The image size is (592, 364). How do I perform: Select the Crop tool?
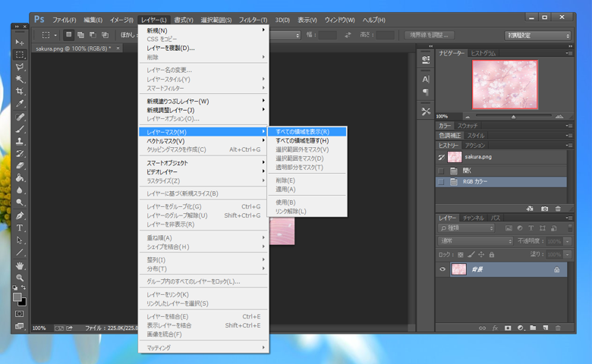click(20, 91)
